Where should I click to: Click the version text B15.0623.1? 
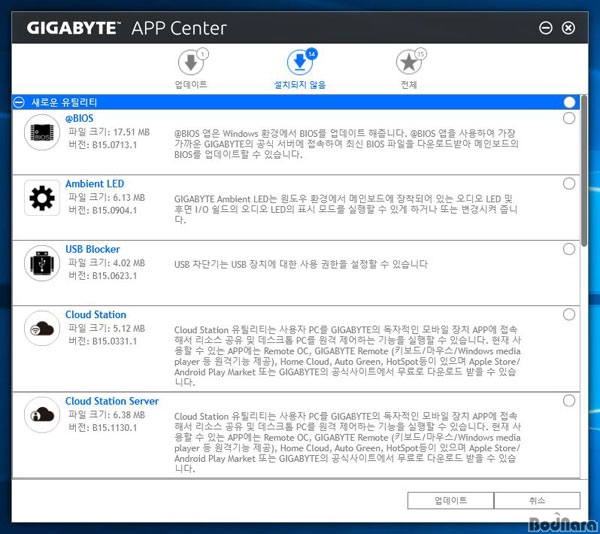114,276
